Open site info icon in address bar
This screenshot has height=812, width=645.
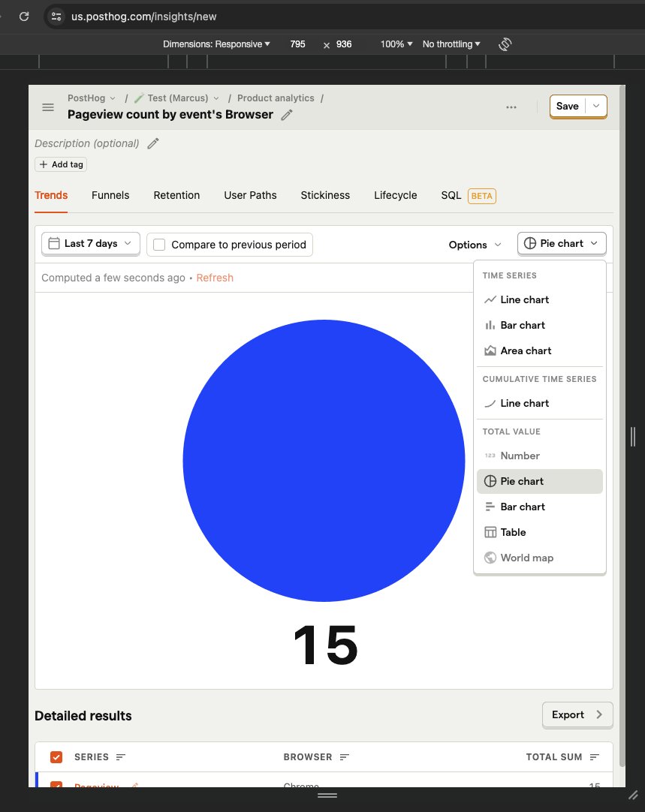coord(56,17)
